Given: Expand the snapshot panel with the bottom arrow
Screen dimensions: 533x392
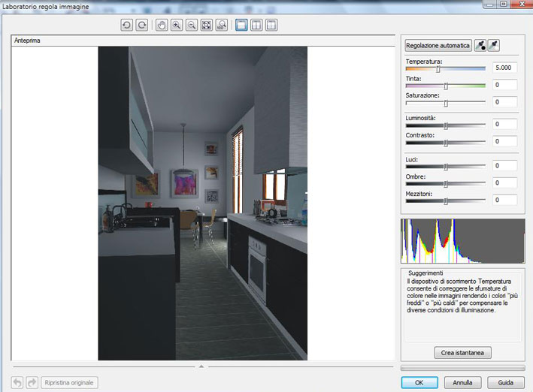Looking at the screenshot, I should [201, 366].
